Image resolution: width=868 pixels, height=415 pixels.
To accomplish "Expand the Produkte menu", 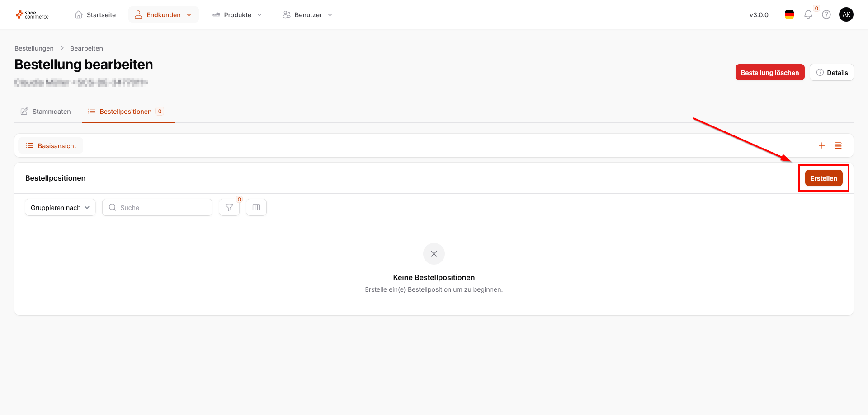I will 237,15.
